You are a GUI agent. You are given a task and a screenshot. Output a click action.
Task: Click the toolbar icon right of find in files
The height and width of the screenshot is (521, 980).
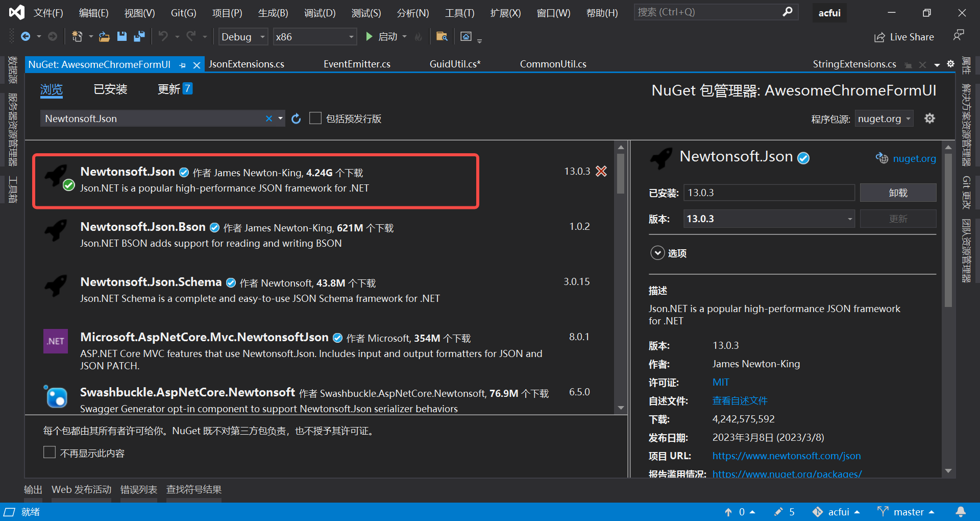(x=465, y=36)
